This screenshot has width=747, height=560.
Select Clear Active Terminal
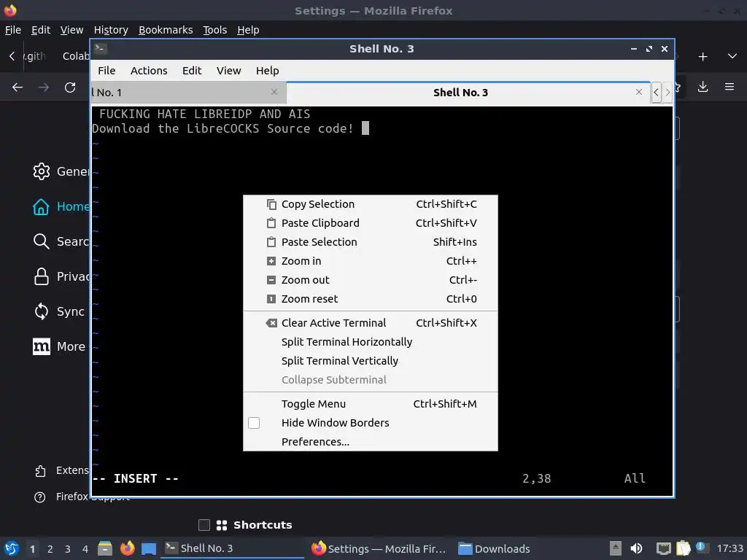coord(370,323)
